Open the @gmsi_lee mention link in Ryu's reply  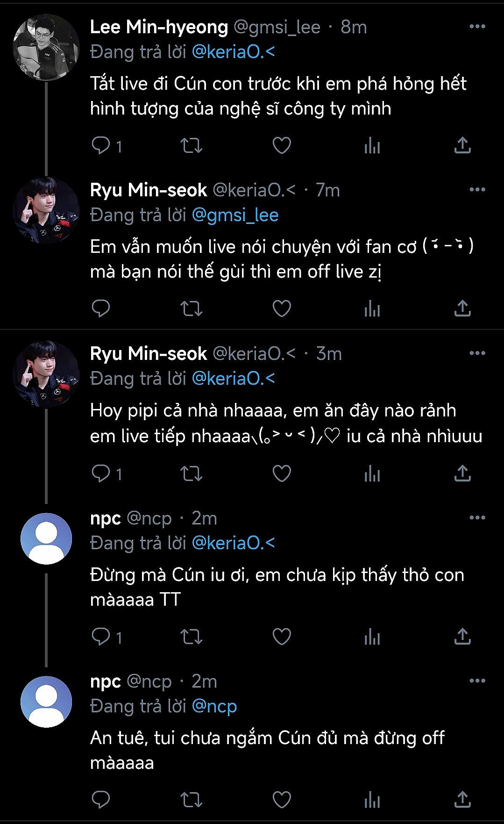pyautogui.click(x=235, y=215)
